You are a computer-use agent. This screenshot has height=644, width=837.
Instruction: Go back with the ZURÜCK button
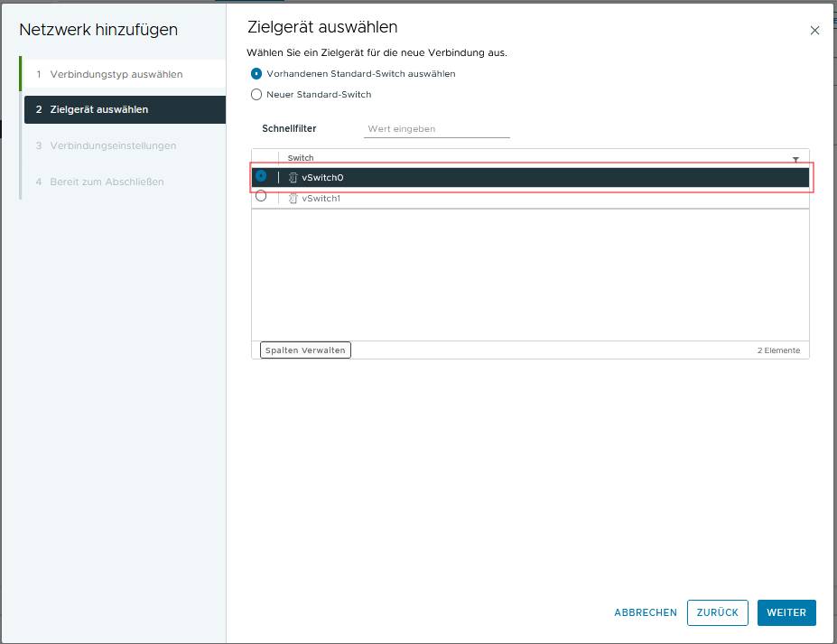[718, 612]
